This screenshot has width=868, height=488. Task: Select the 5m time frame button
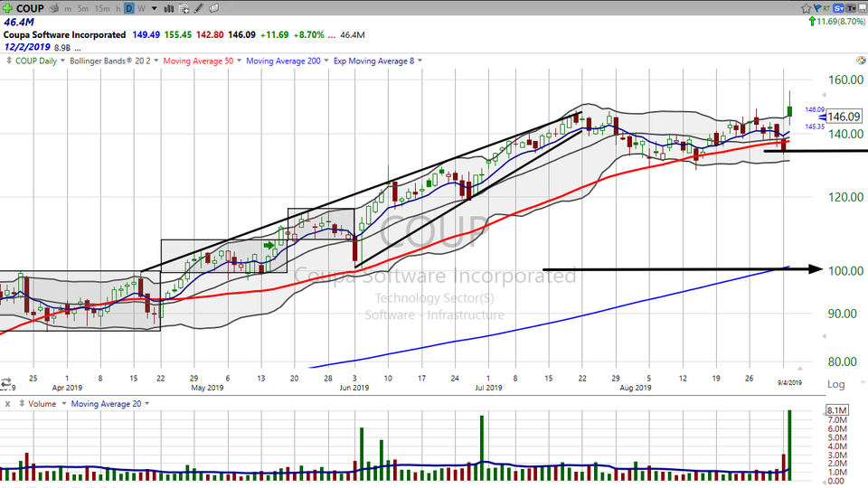pos(83,8)
